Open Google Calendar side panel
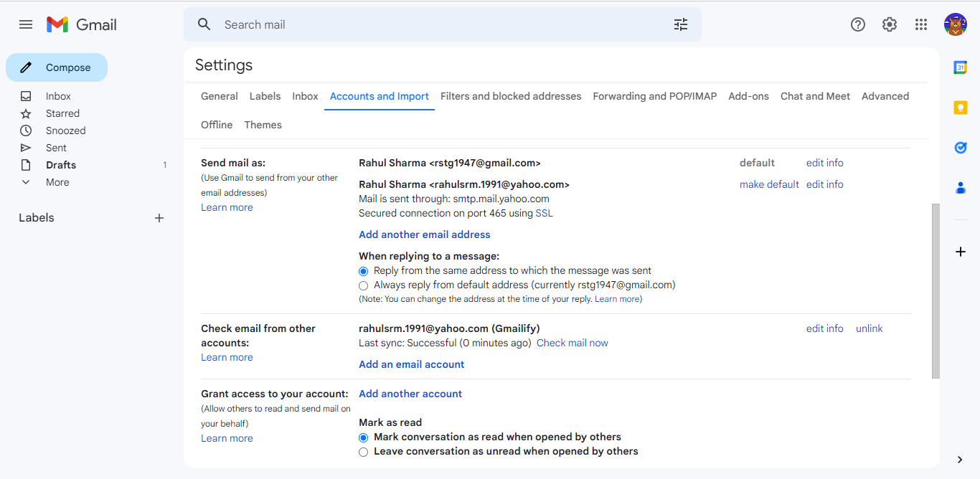Image resolution: width=980 pixels, height=479 pixels. [x=961, y=67]
